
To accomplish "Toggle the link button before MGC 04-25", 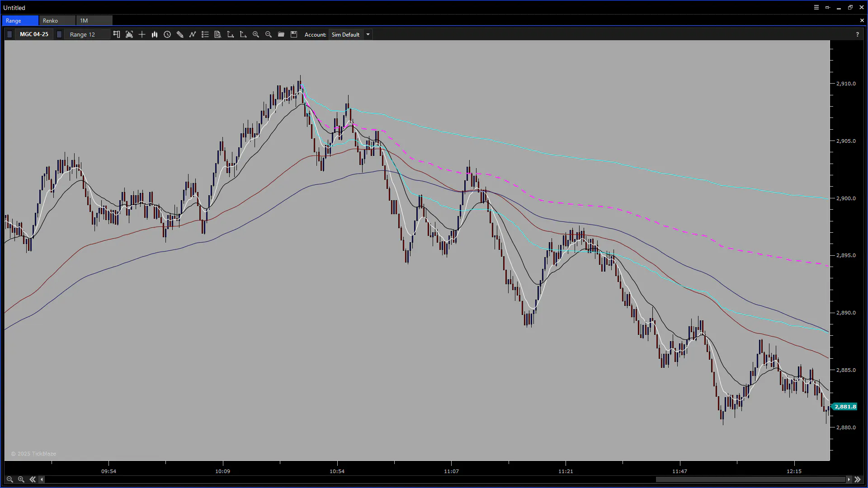I will 9,34.
